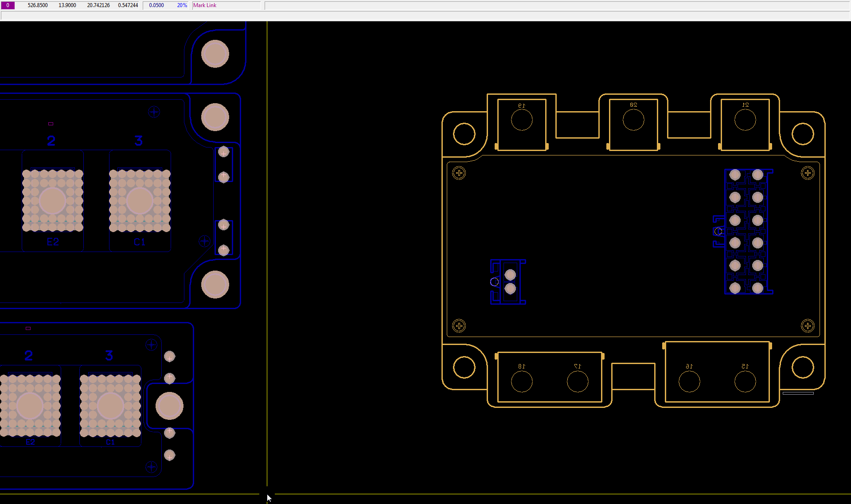Click the top-right screw mark inside orange outline
851x504 pixels.
(x=808, y=173)
